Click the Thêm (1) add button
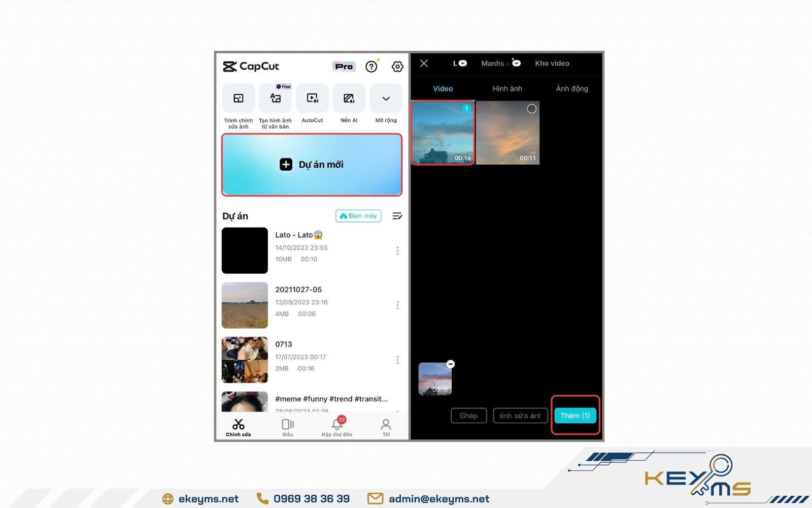This screenshot has width=812, height=508. [x=576, y=416]
